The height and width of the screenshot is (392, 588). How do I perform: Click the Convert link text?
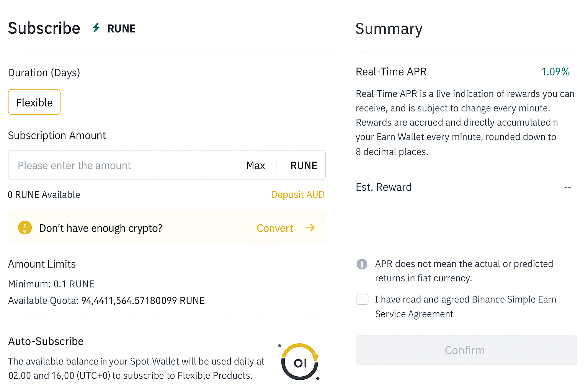click(274, 228)
